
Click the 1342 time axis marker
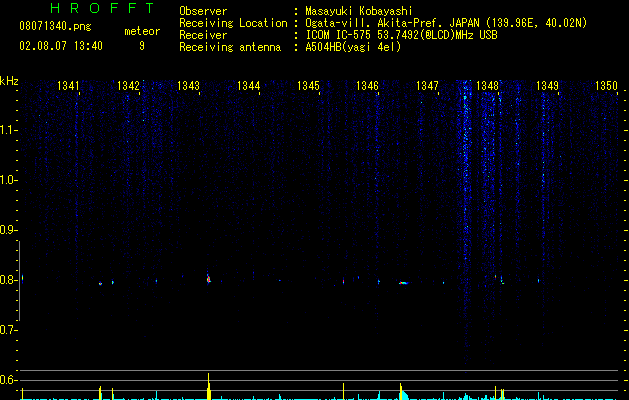pos(128,86)
